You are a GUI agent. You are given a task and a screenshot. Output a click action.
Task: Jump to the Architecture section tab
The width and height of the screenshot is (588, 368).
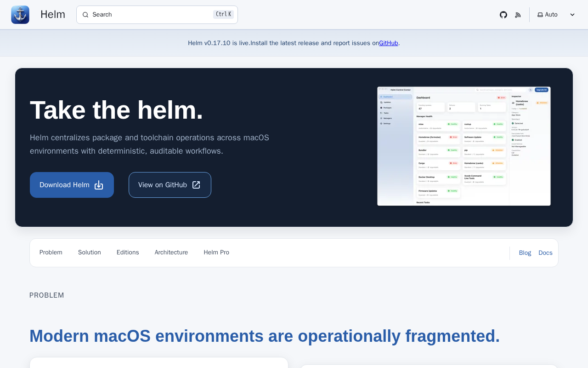click(171, 253)
